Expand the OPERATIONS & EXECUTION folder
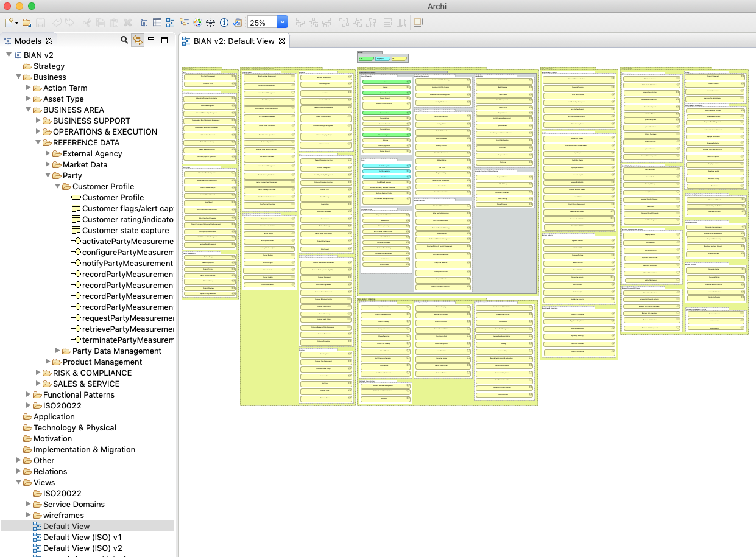The height and width of the screenshot is (557, 756). tap(38, 131)
